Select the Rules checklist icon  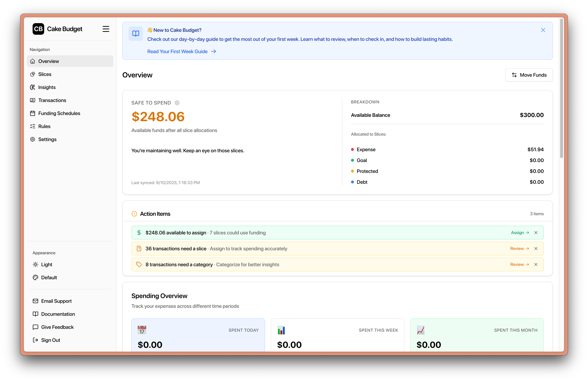33,126
